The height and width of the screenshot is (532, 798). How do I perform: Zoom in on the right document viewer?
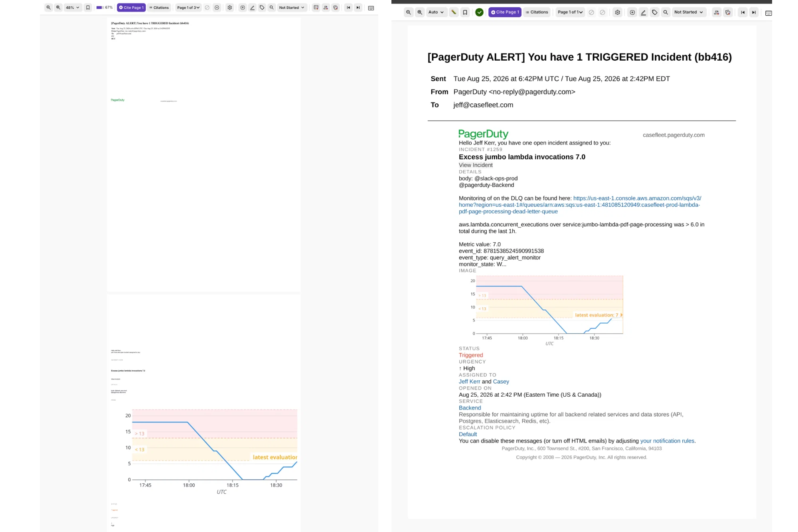420,12
